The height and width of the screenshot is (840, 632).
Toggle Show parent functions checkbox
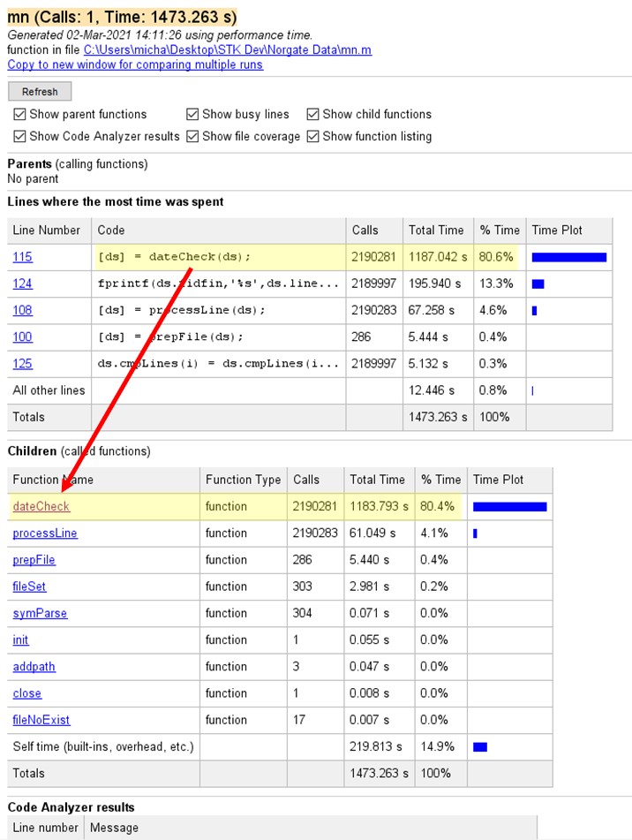pos(19,115)
